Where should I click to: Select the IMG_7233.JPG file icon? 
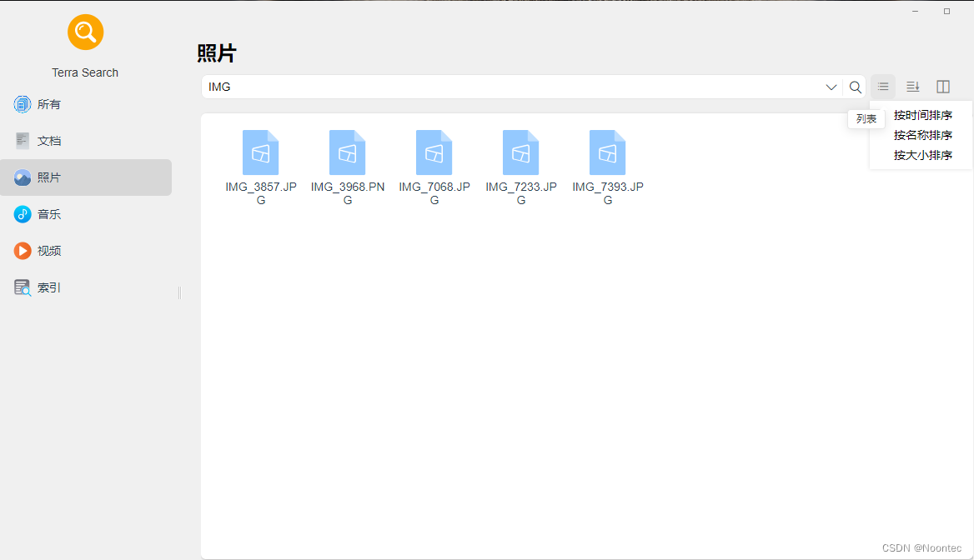(520, 152)
